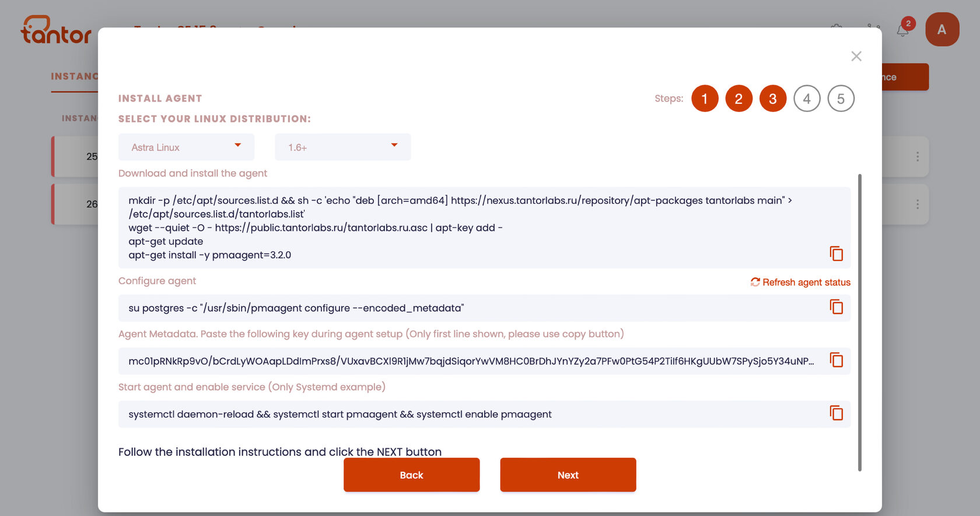The height and width of the screenshot is (516, 980).
Task: Copy the pmaagent configure command
Action: coord(836,307)
